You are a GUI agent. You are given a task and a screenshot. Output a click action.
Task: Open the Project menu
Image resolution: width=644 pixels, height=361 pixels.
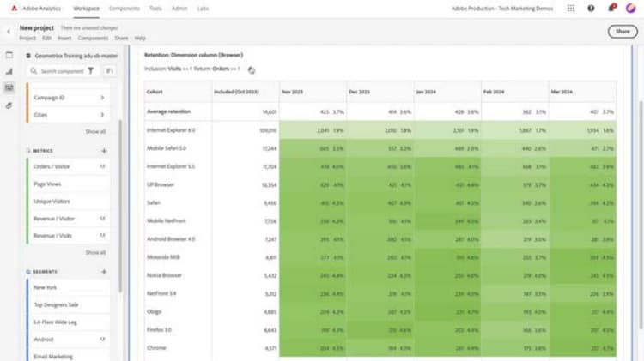coord(27,38)
